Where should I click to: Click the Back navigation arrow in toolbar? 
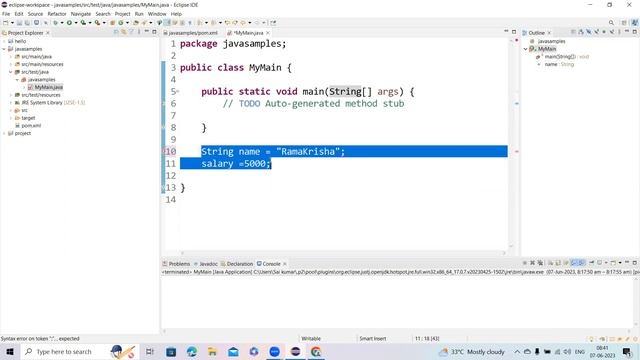coord(243,23)
